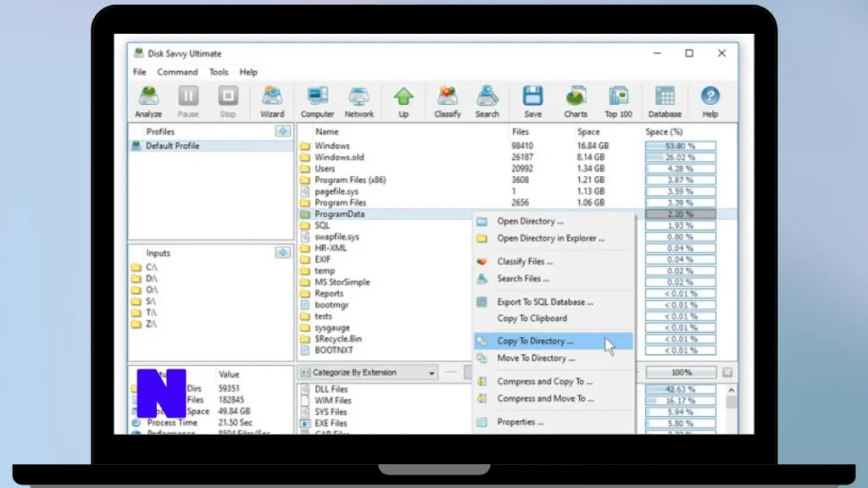Click the Network toolbar icon

click(359, 102)
